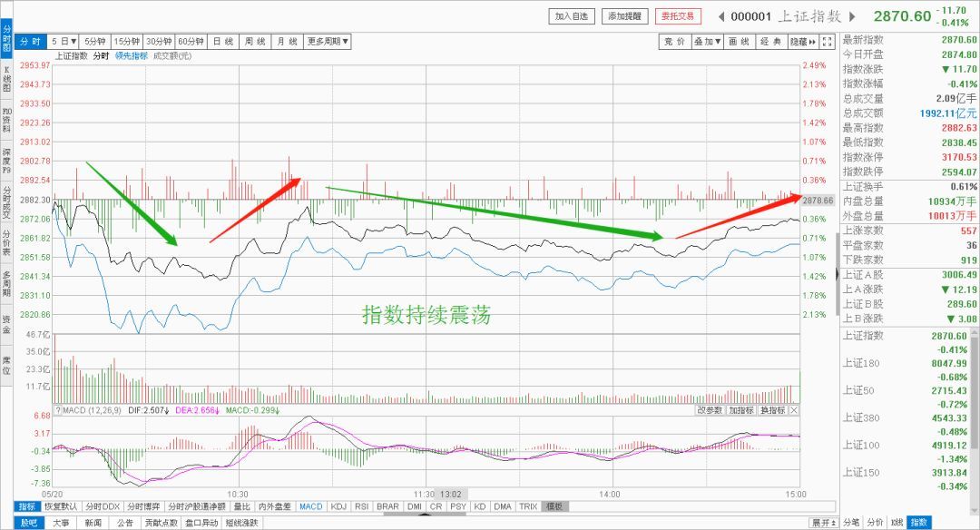
Task: Go to next stock with right arrow
Action: [852, 16]
